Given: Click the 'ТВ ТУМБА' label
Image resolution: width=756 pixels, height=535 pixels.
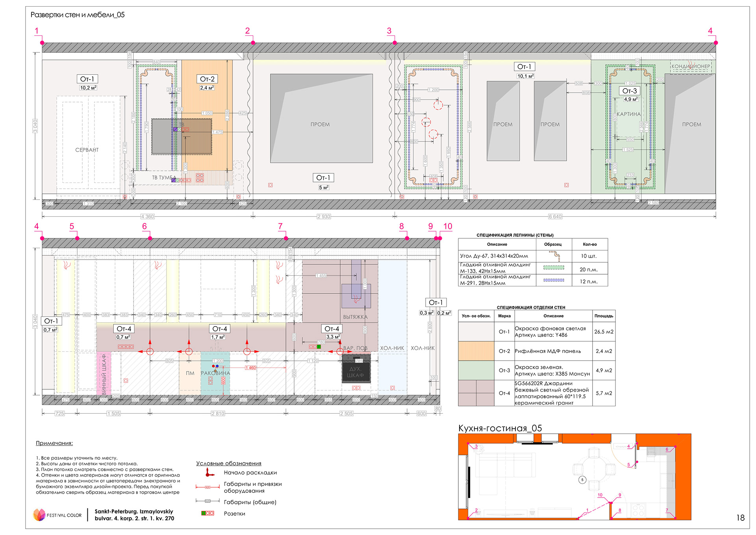Looking at the screenshot, I should tap(164, 178).
